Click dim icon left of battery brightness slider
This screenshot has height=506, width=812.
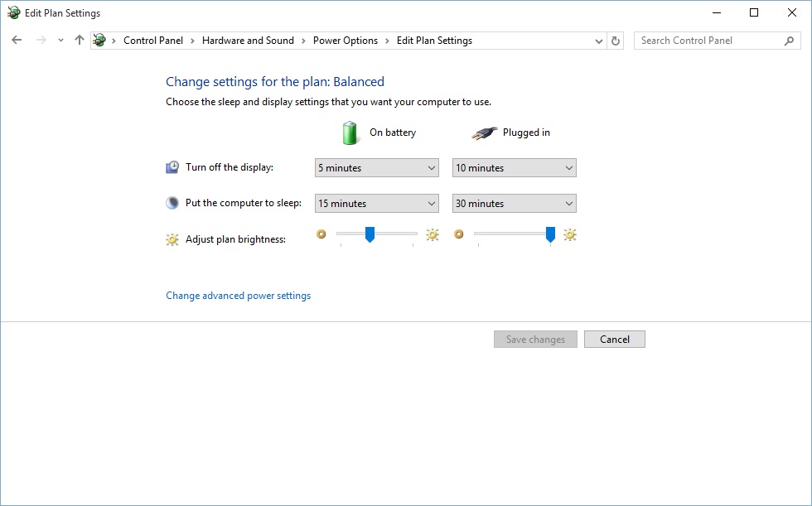click(x=321, y=234)
